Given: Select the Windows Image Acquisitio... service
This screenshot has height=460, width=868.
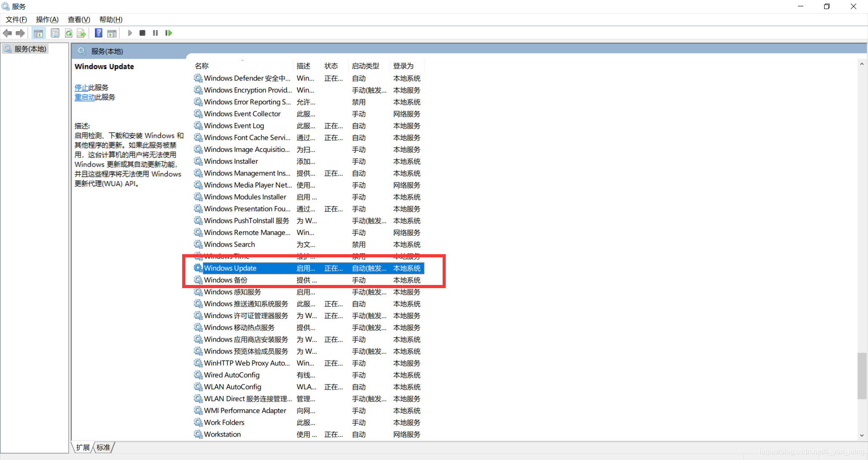Looking at the screenshot, I should click(x=309, y=149).
